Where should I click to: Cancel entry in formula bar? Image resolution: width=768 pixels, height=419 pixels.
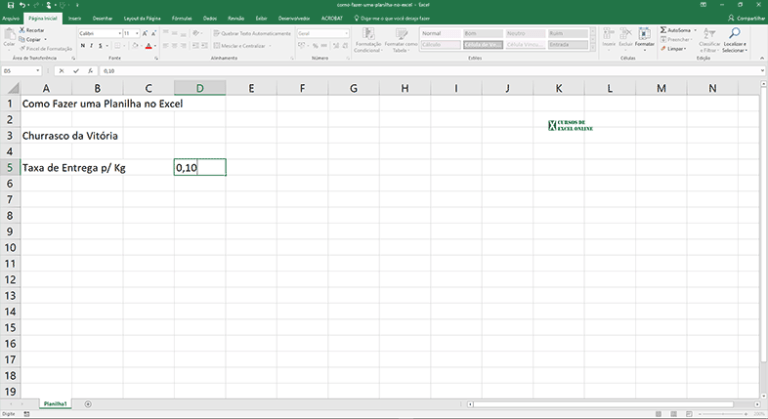[61, 71]
